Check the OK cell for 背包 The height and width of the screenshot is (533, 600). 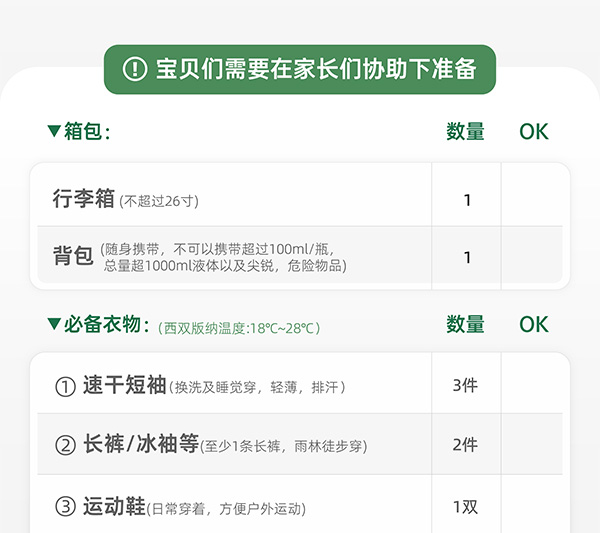[534, 257]
